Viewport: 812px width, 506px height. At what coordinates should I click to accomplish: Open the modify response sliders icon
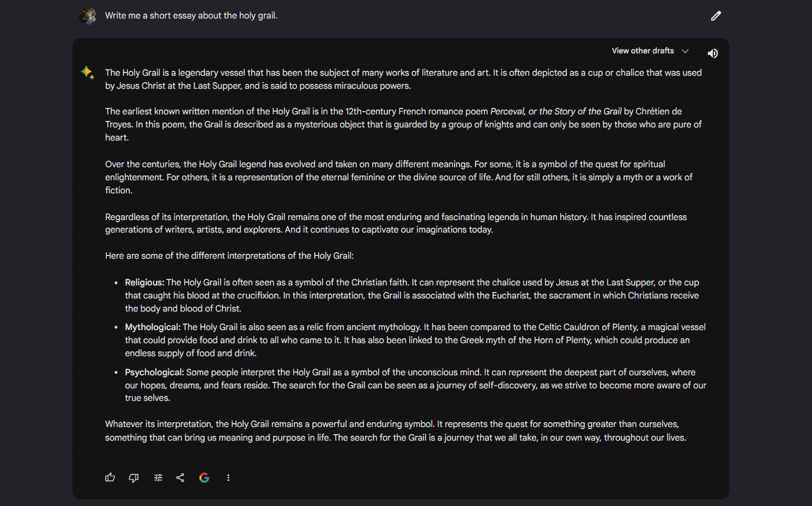point(158,478)
